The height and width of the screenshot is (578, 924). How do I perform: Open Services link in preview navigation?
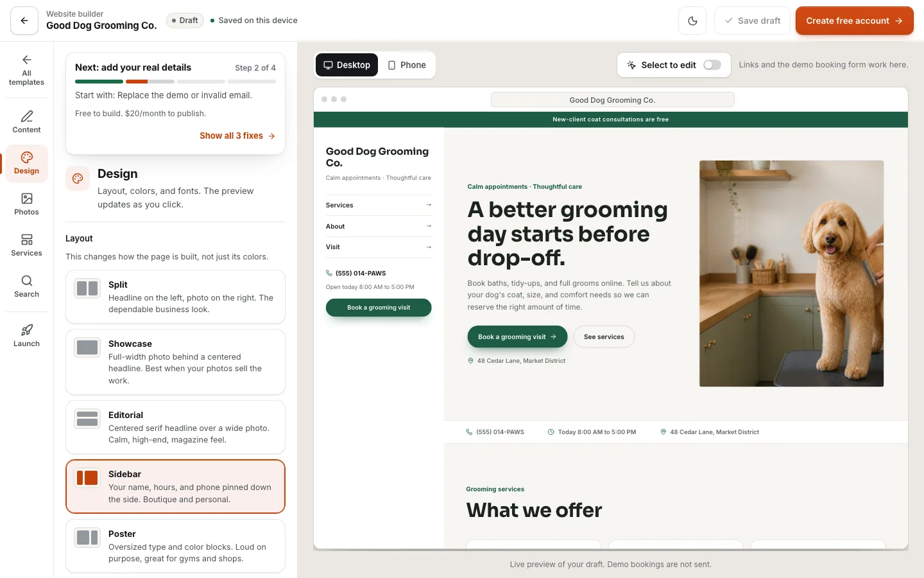[x=379, y=205]
